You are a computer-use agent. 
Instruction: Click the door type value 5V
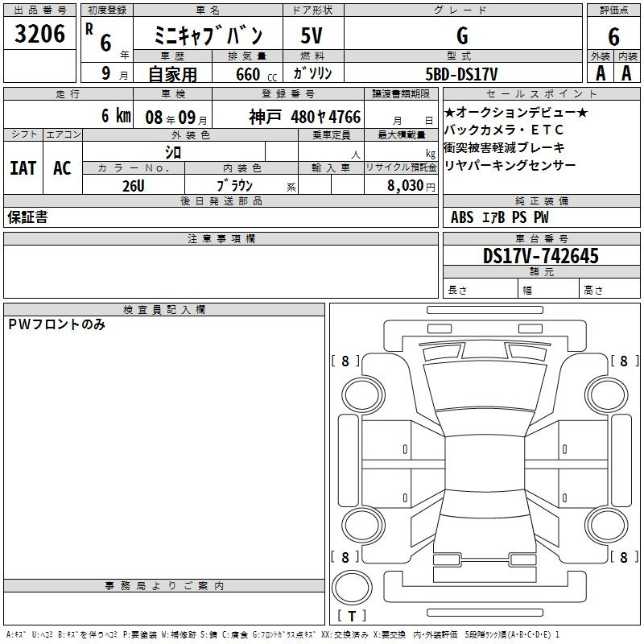click(312, 35)
